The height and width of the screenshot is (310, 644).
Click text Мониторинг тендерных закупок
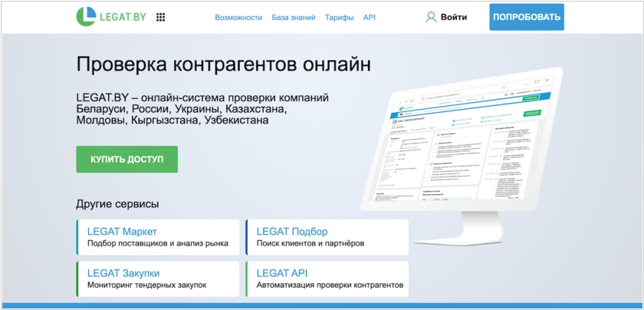(x=147, y=285)
